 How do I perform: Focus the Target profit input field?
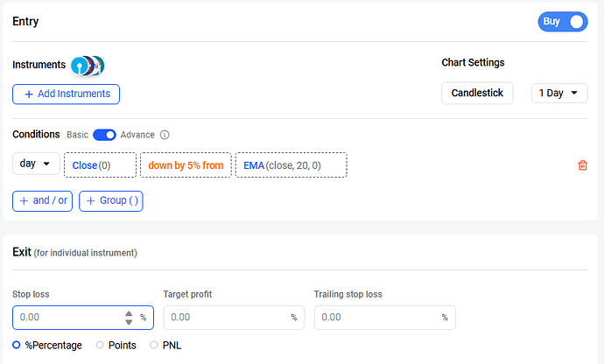(x=234, y=318)
